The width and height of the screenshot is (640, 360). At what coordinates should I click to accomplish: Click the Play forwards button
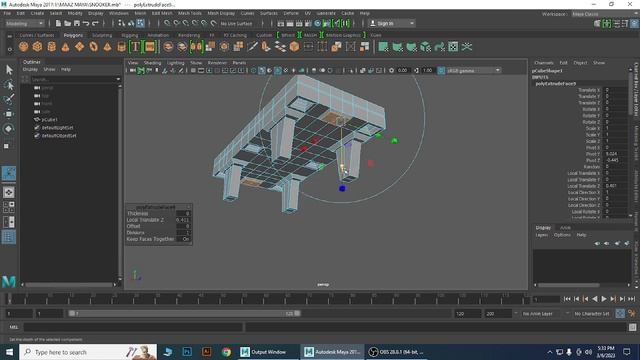click(604, 299)
